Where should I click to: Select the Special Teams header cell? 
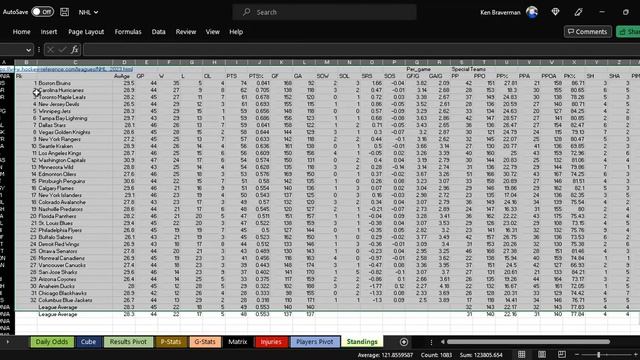tap(468, 69)
